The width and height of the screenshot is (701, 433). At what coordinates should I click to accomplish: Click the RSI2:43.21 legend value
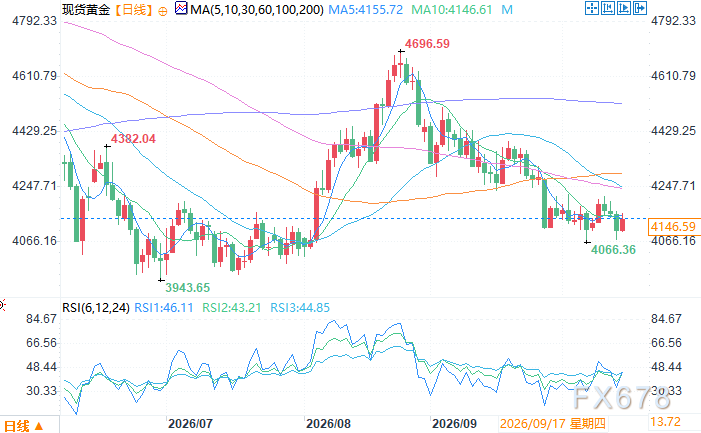[232, 307]
